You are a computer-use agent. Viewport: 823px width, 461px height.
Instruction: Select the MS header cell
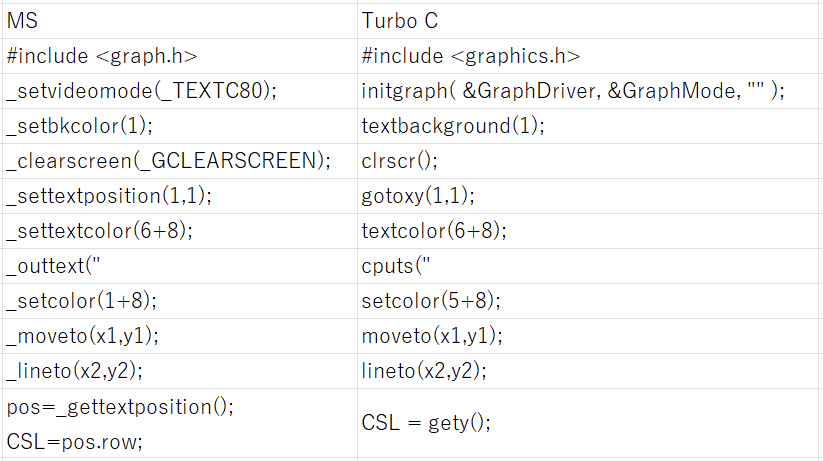pos(180,21)
